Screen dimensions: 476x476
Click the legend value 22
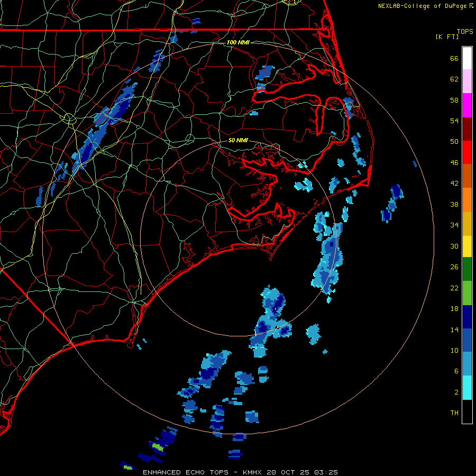pos(454,288)
